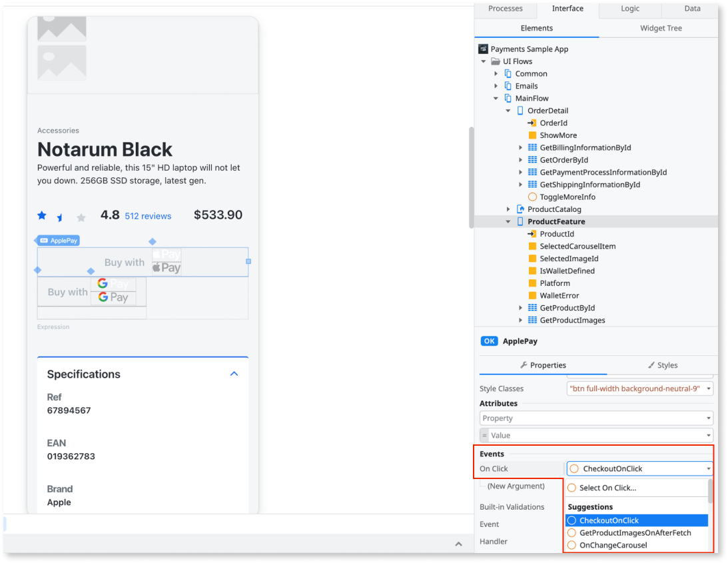Viewport: 728px width, 563px height.
Task: Select the ProductId input parameter icon
Action: (x=532, y=233)
